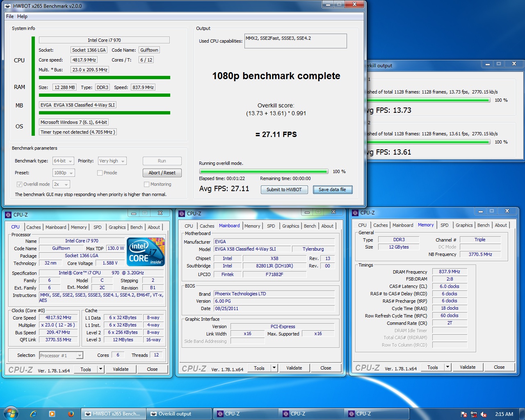
Task: Click the Intel Core i7 970 name field
Action: [104, 40]
